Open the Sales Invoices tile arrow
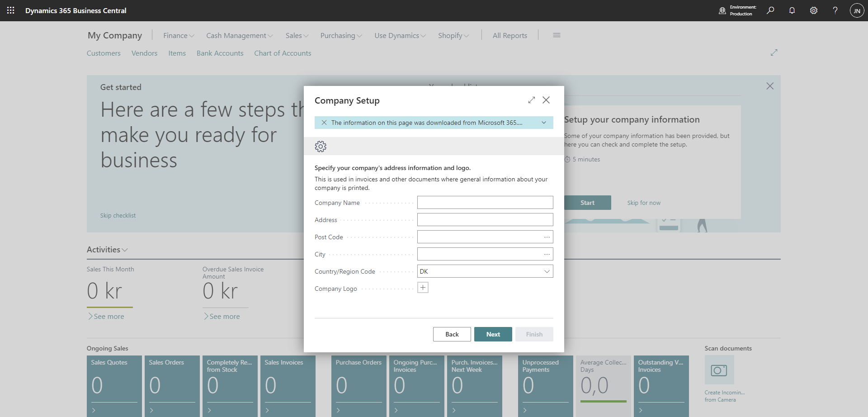This screenshot has width=868, height=417. (268, 410)
